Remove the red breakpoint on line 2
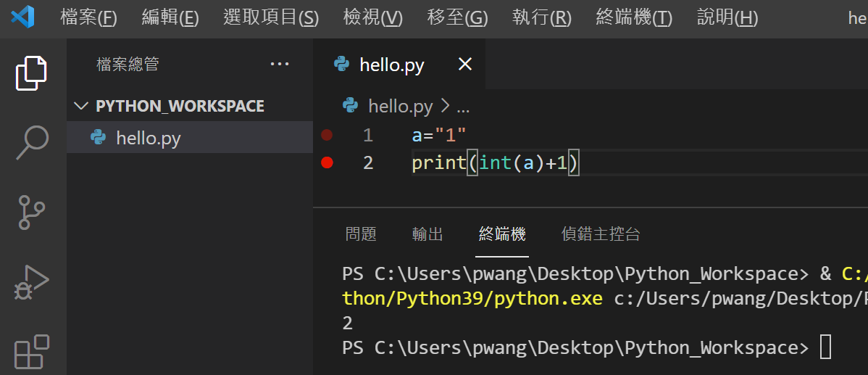 coord(327,162)
